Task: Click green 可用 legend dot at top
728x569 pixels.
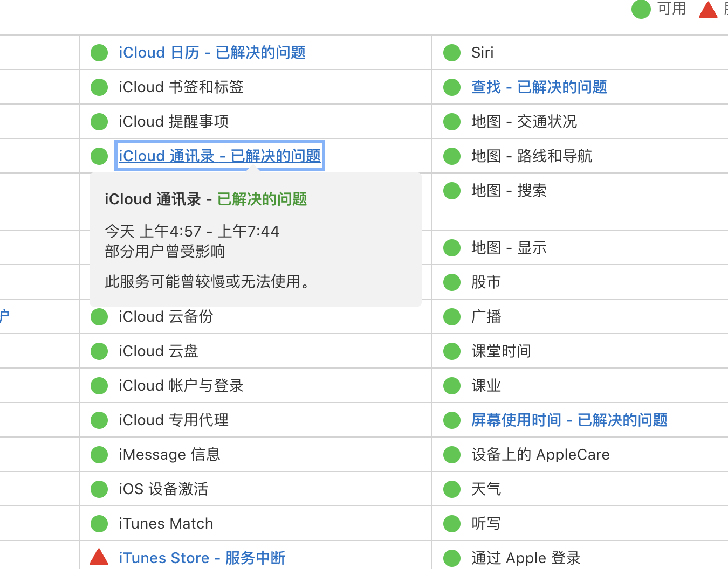Action: click(x=641, y=9)
